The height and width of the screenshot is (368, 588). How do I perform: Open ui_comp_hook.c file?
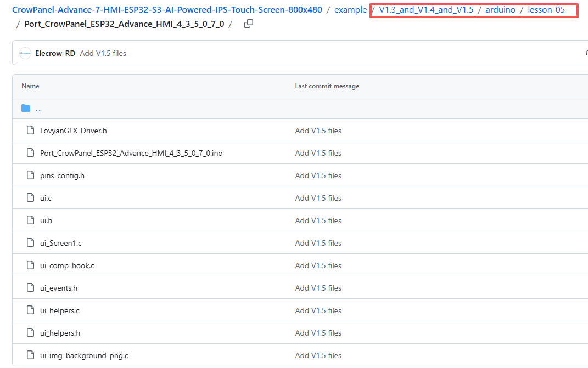[x=67, y=265]
